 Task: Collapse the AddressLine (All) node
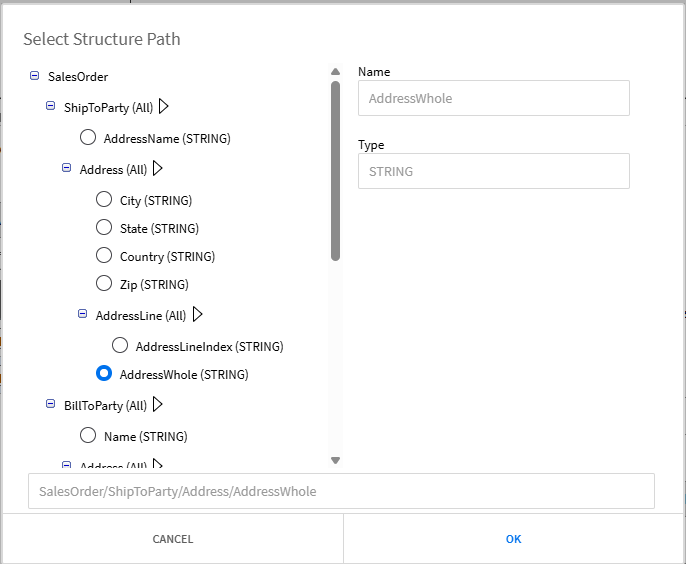point(82,314)
